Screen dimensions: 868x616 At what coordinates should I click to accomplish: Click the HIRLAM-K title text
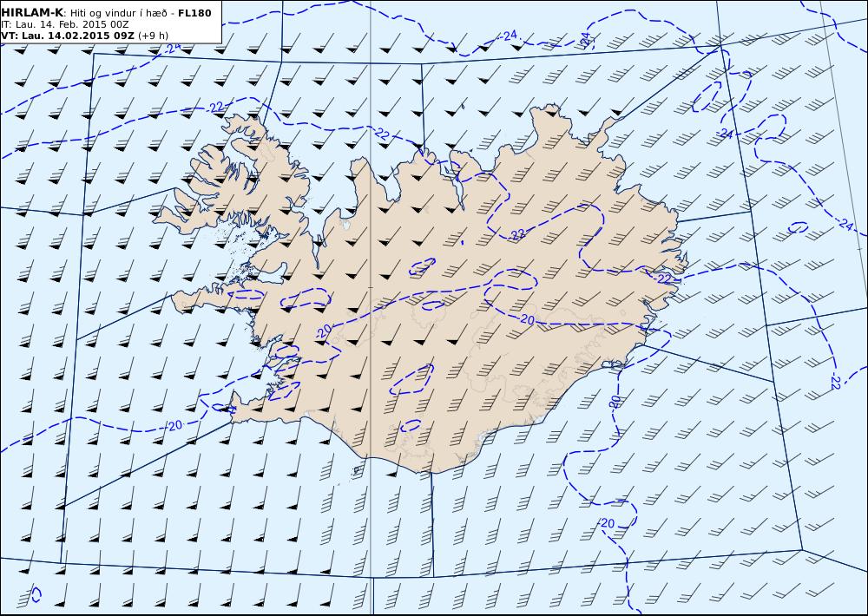(x=32, y=13)
